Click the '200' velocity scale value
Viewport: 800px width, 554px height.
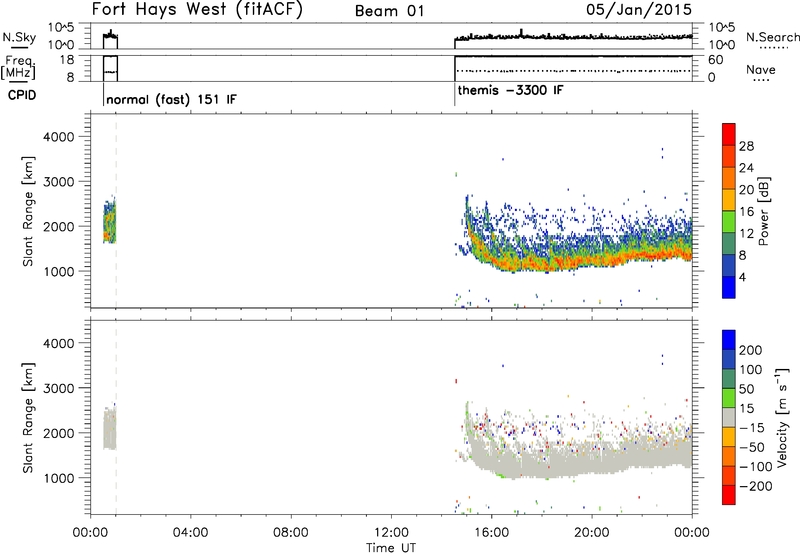click(751, 350)
